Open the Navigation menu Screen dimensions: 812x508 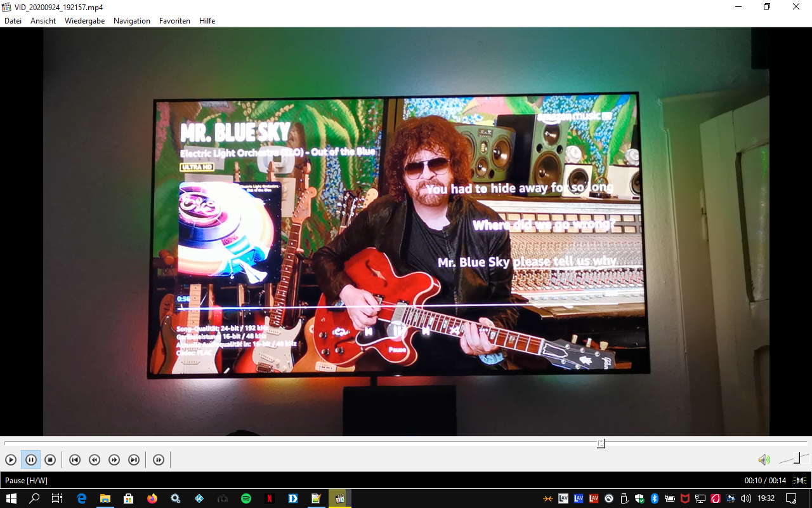[x=132, y=21]
